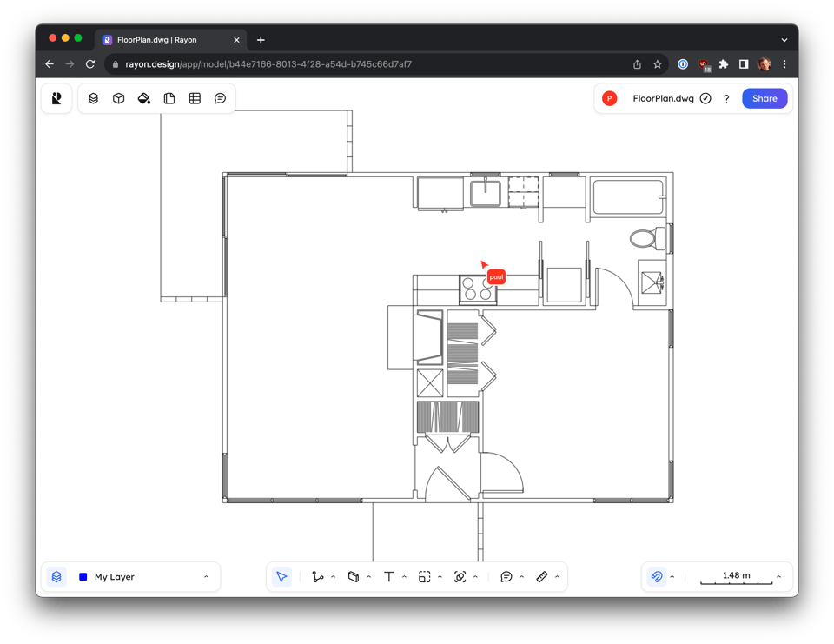The image size is (834, 644).
Task: Open the Blocks cube panel
Action: coord(118,98)
